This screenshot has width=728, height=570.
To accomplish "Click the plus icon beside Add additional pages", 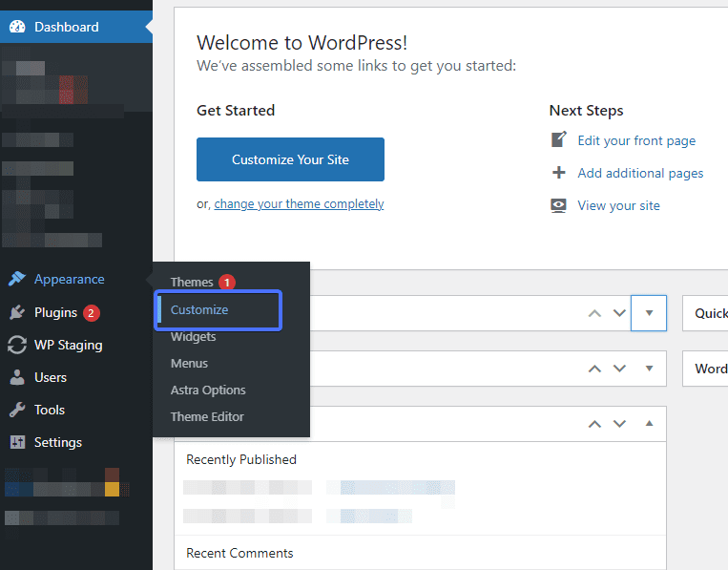I will click(558, 173).
